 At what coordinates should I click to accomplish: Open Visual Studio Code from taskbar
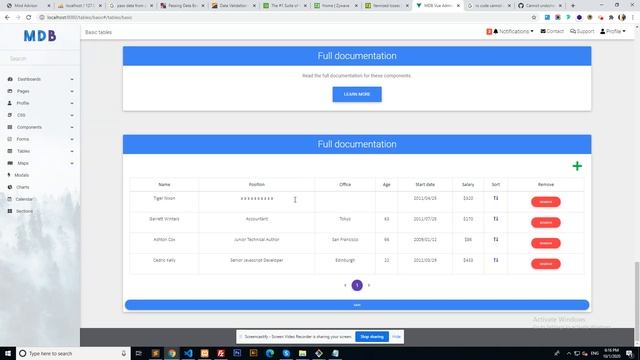point(188,353)
